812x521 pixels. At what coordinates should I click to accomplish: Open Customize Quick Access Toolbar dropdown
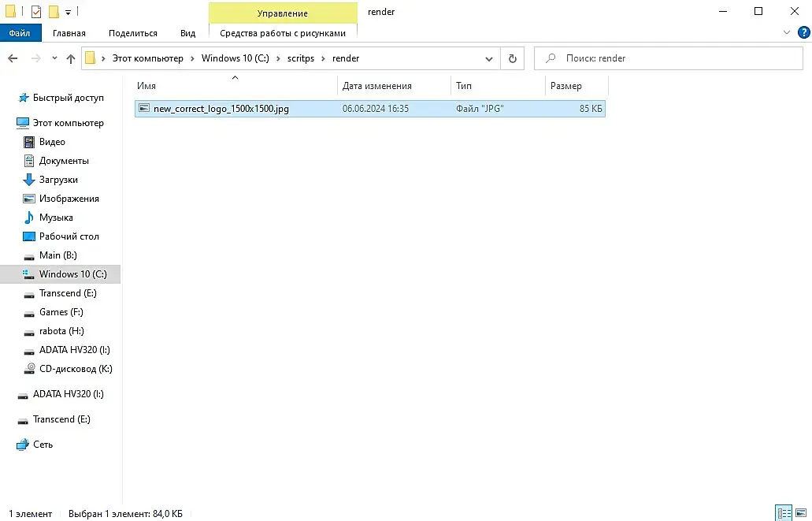[68, 12]
